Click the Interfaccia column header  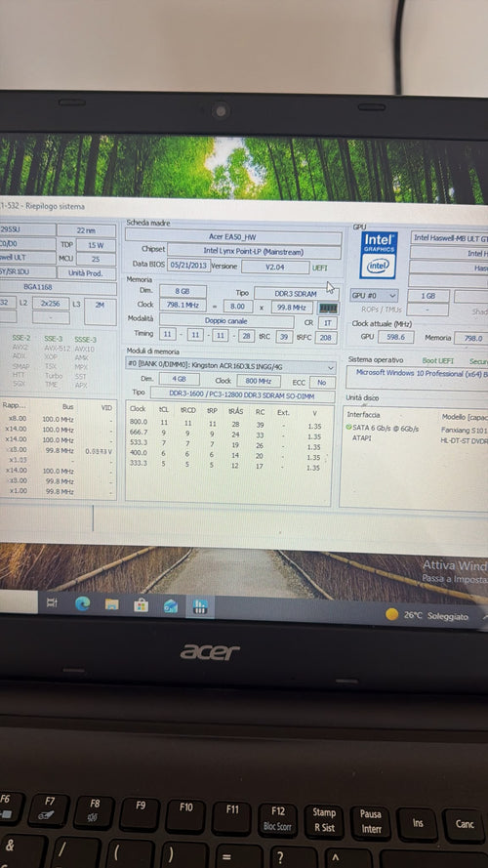(363, 415)
